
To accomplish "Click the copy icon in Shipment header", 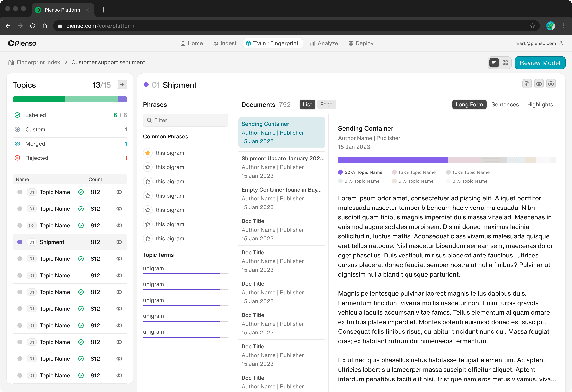I will (527, 84).
